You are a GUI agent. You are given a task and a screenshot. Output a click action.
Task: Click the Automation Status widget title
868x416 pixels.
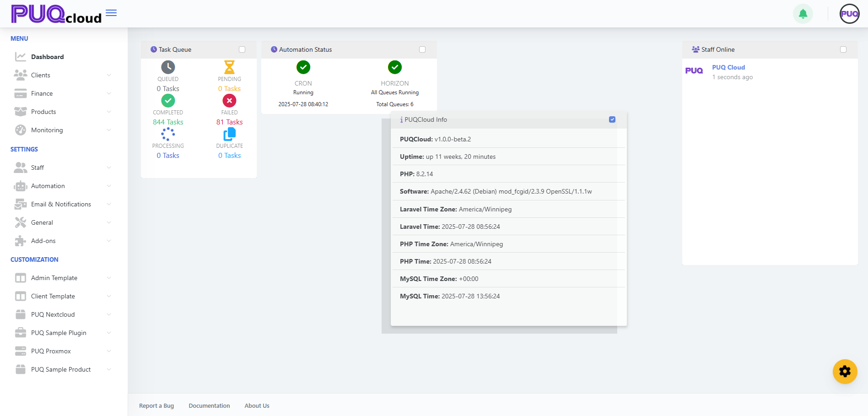305,49
